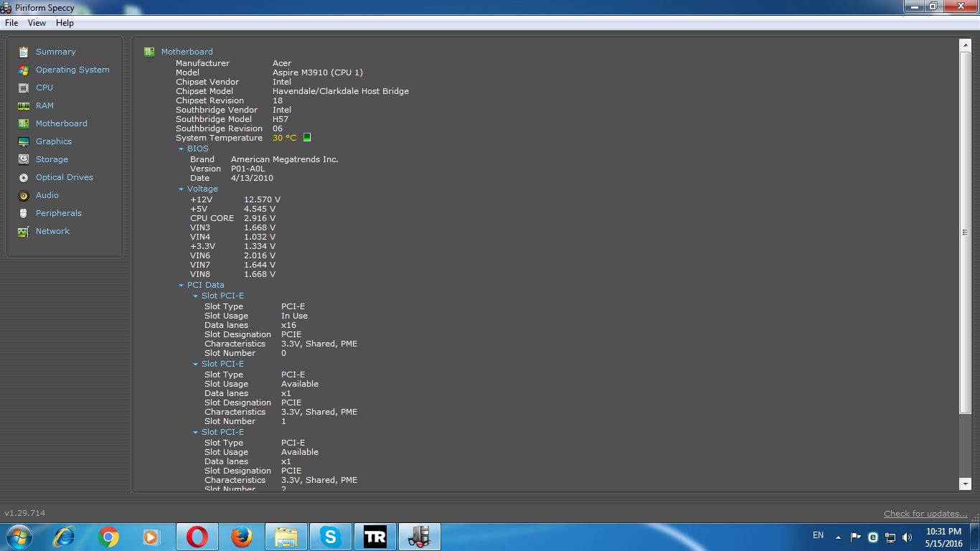Open the Network section icon
Image resolution: width=980 pixels, height=551 pixels.
pos(24,231)
